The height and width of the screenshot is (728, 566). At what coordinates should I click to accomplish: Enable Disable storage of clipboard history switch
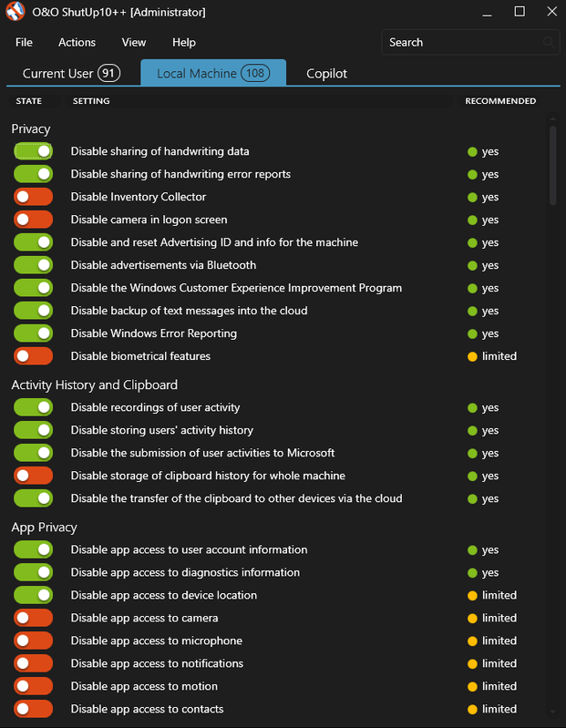tap(33, 476)
